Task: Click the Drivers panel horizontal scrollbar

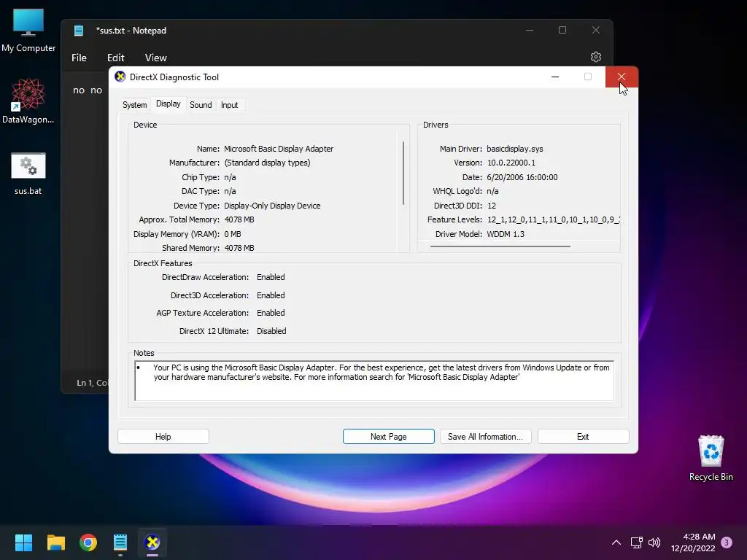Action: [500, 246]
